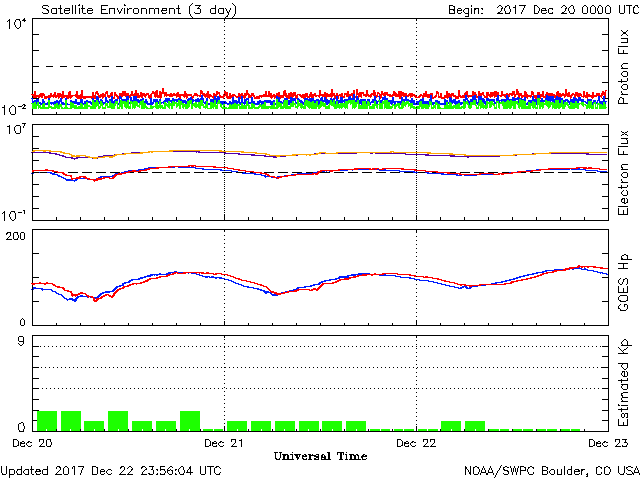640x480 pixels.
Task: Click the 'Dec 21' date label
Action: click(x=224, y=443)
